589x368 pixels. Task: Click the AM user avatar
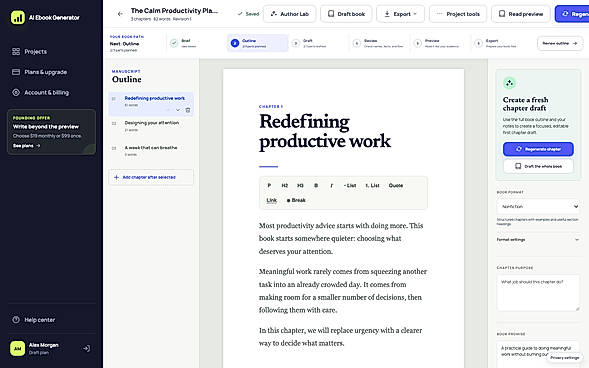(x=18, y=348)
